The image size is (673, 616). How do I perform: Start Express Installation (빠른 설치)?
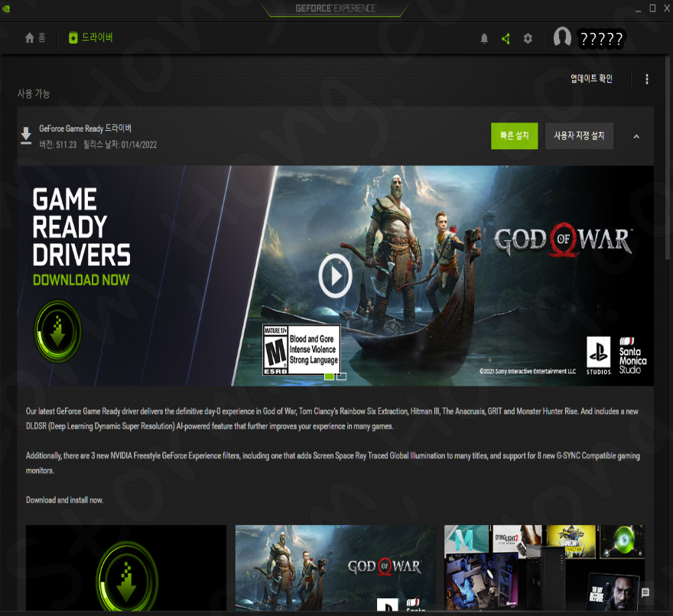[x=514, y=135]
